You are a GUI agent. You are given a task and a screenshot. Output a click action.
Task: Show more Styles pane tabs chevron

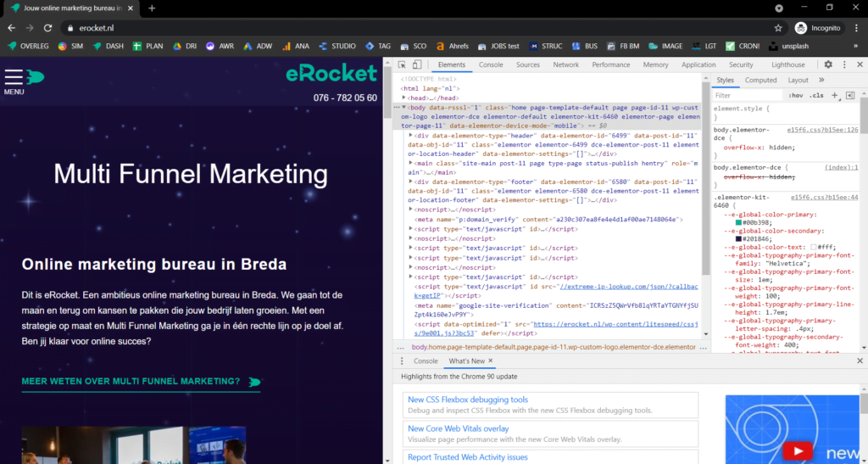821,81
